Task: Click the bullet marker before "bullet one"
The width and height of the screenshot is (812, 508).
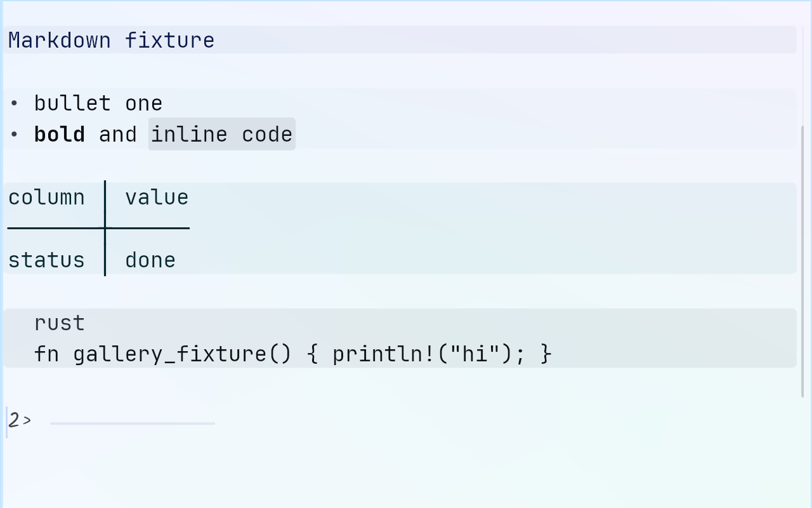Action: (14, 104)
